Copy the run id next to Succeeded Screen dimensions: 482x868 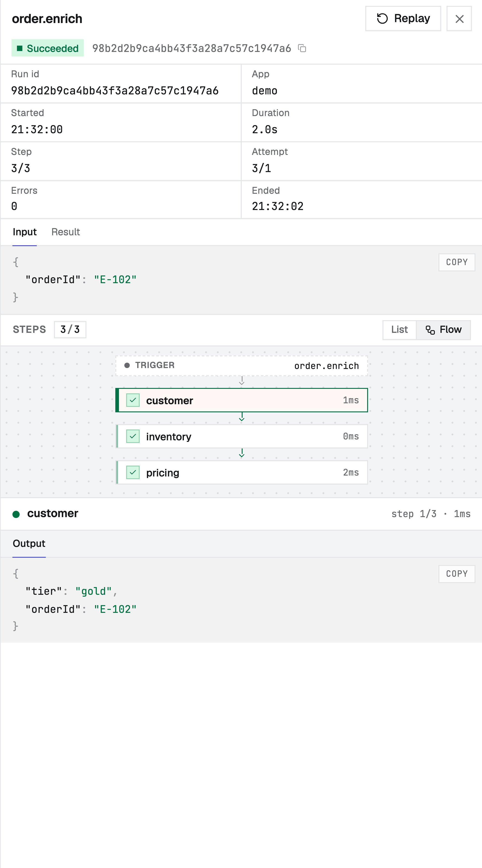[x=302, y=48]
